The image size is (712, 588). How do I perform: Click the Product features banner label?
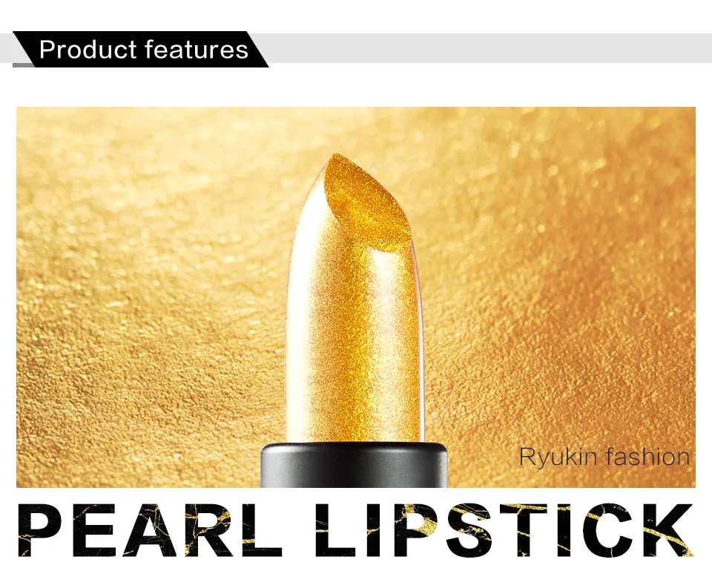pyautogui.click(x=143, y=50)
